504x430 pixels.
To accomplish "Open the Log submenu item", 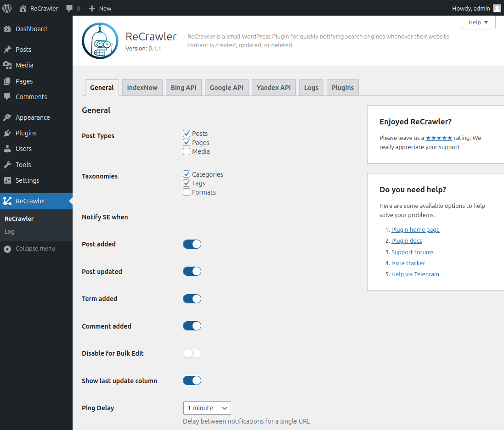I will [x=9, y=232].
